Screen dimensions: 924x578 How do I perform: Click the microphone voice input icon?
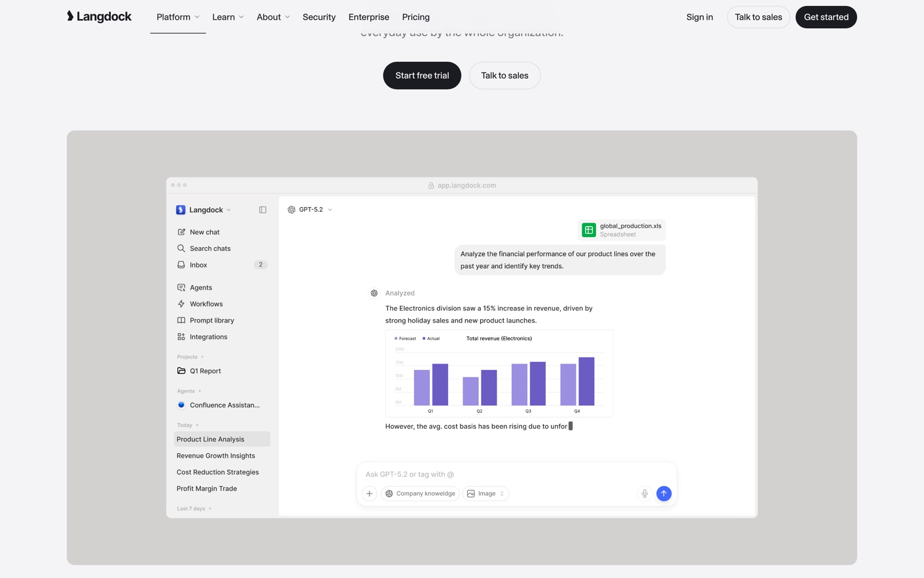click(644, 494)
